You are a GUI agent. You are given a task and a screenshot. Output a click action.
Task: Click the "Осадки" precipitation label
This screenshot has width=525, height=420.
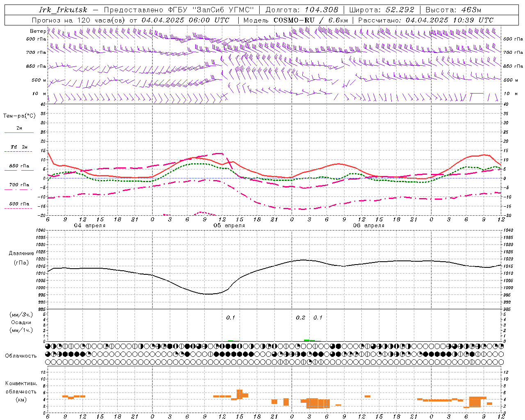21,322
